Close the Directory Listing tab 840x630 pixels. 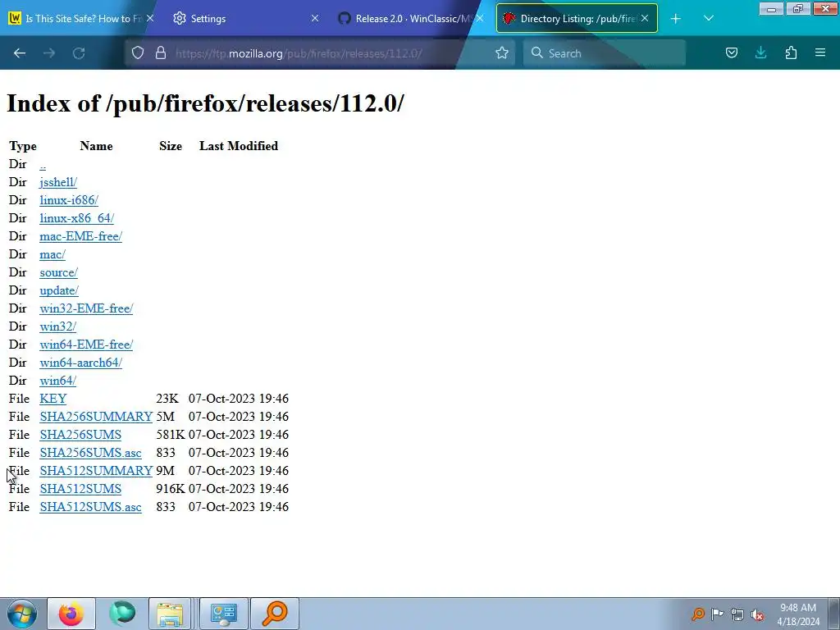pos(645,19)
